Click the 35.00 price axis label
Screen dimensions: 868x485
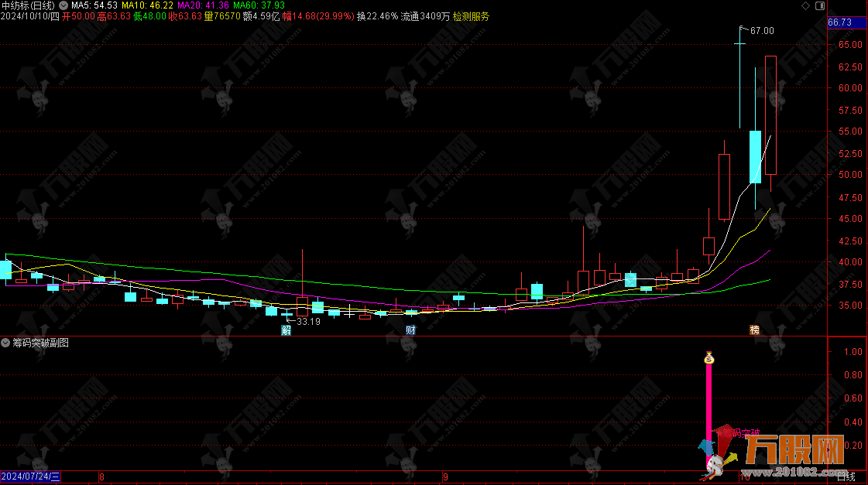point(850,306)
